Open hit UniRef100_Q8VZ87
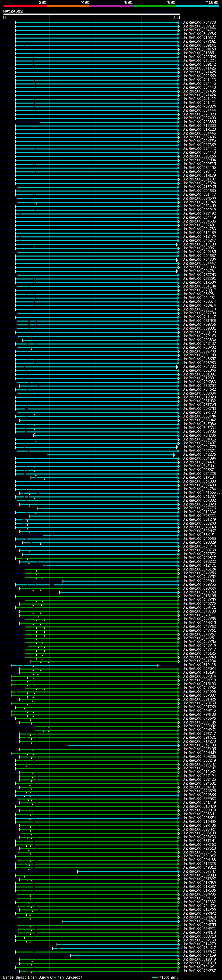222x980 pixels. [199, 26]
